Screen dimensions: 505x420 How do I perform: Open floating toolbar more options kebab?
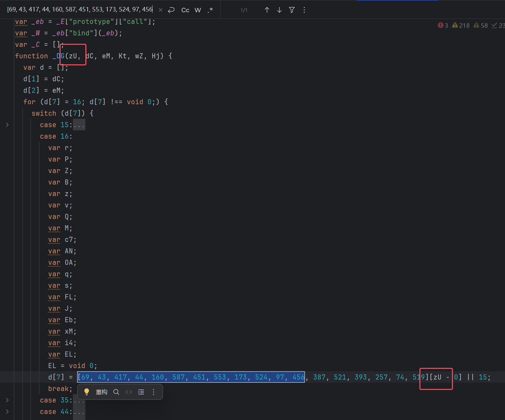pos(154,392)
